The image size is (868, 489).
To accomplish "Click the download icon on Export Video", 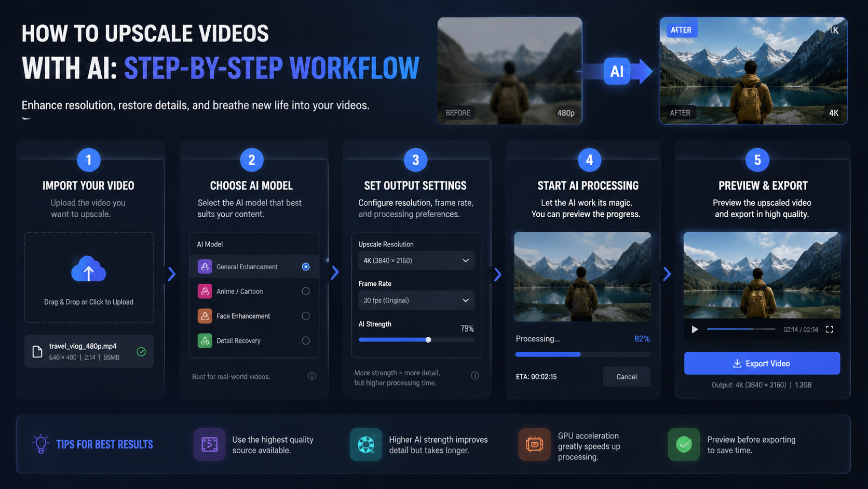I will (x=737, y=364).
